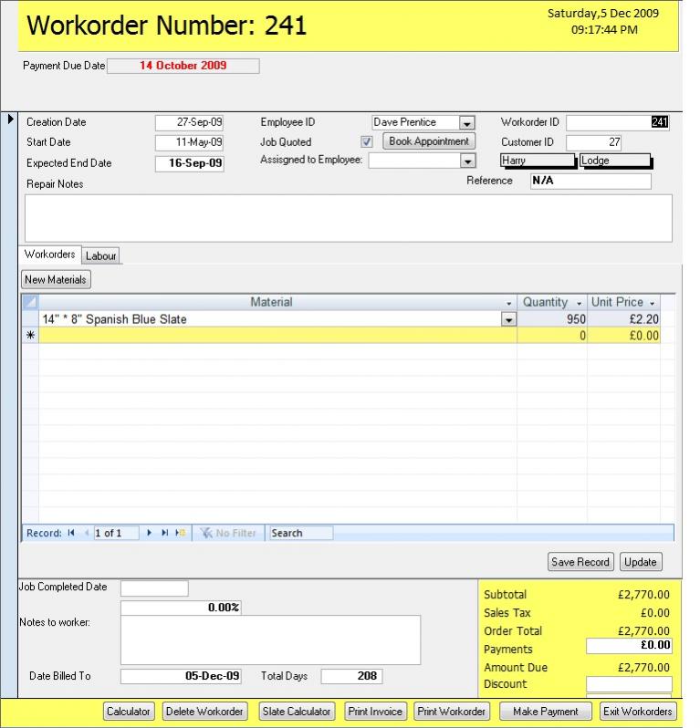This screenshot has height=728, width=700.
Task: Go to previous record in navigator
Action: point(87,533)
